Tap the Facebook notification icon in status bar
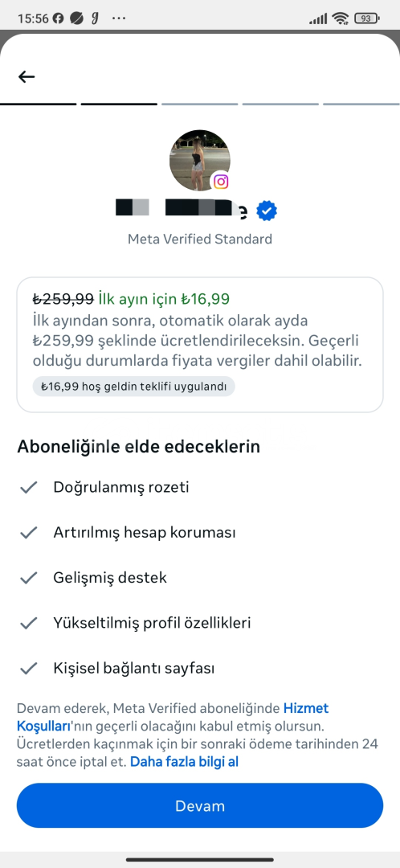Image resolution: width=400 pixels, height=868 pixels. [58, 18]
